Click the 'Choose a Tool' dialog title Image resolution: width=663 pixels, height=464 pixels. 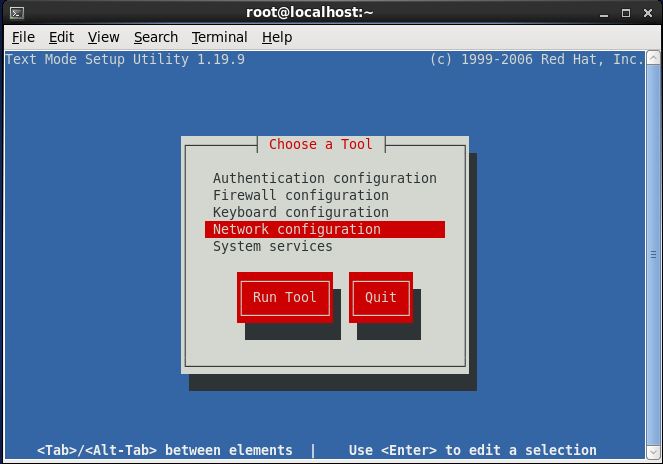click(321, 144)
